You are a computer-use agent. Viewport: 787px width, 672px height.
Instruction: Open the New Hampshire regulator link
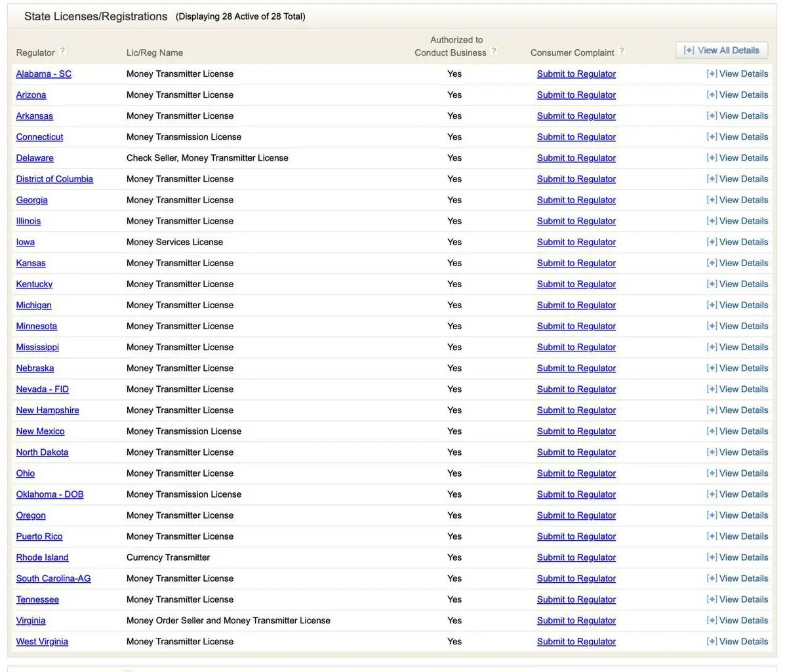tap(48, 410)
